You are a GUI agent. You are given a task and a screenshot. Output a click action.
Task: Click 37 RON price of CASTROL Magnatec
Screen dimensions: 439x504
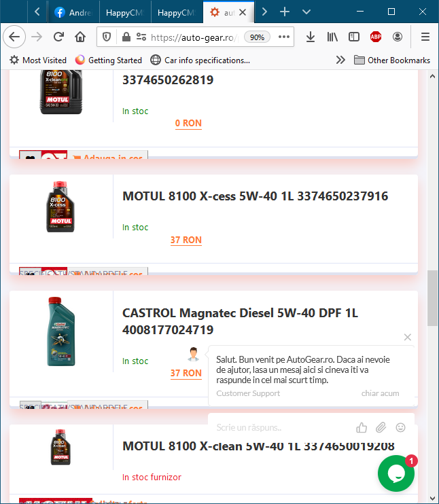pyautogui.click(x=186, y=373)
